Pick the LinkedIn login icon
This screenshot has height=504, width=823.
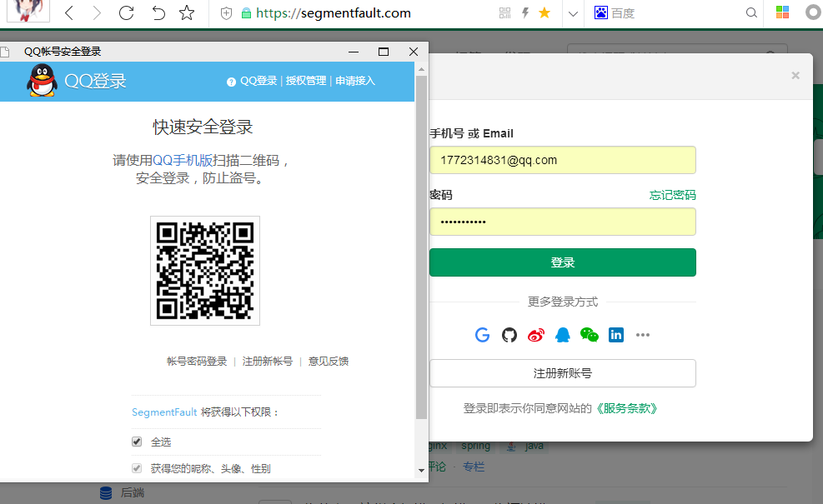pos(616,335)
